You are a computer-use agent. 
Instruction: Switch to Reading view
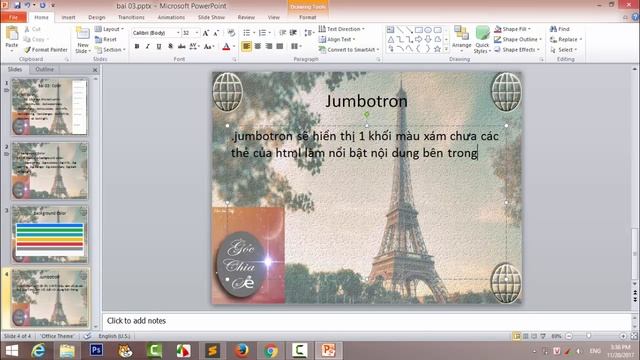[534, 336]
